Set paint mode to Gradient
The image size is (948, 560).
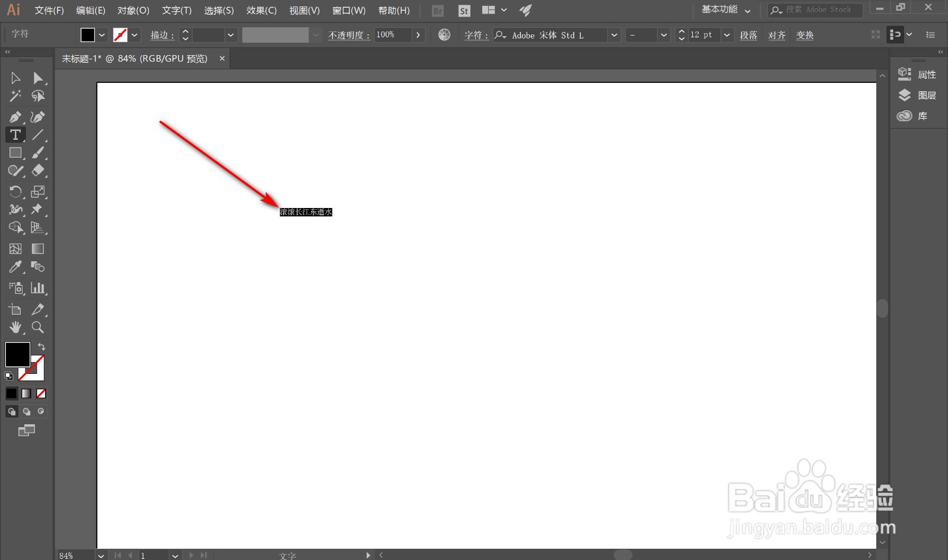26,393
